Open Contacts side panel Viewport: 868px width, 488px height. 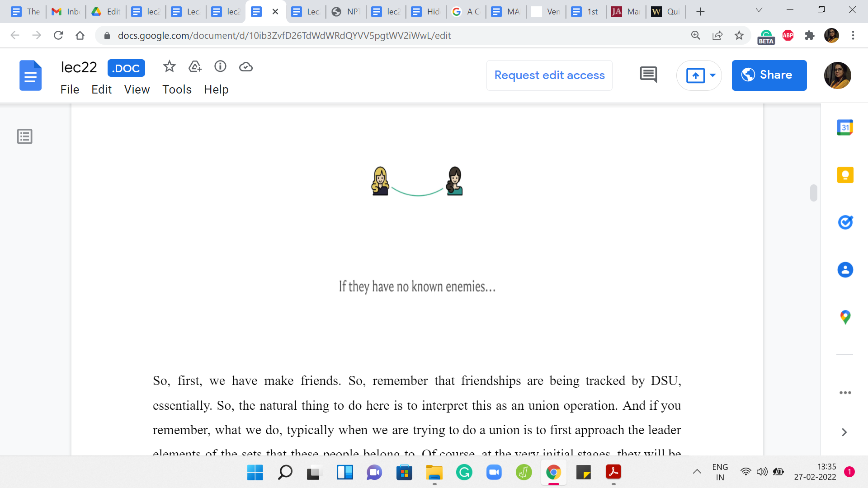pyautogui.click(x=844, y=270)
